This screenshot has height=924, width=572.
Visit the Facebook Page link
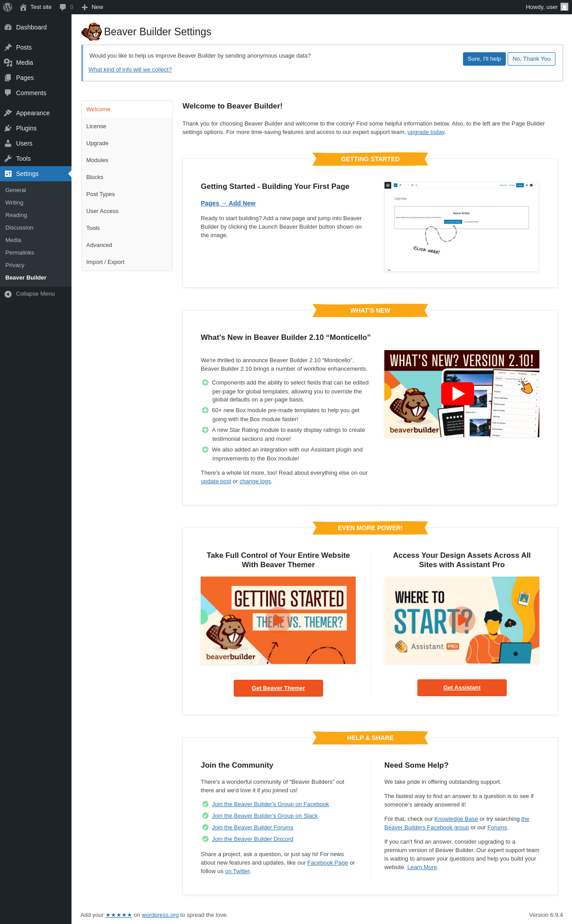pos(328,863)
